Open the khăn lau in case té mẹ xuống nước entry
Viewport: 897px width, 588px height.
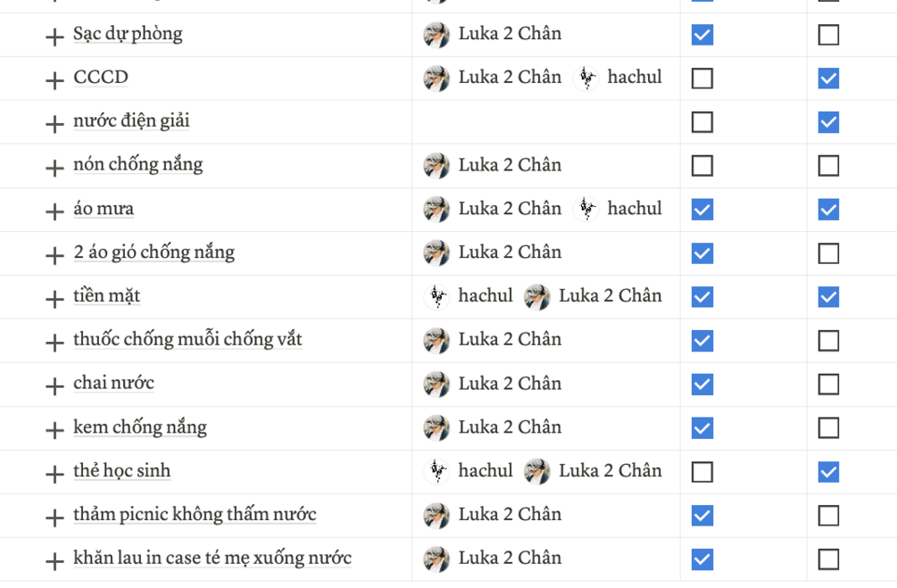point(212,559)
